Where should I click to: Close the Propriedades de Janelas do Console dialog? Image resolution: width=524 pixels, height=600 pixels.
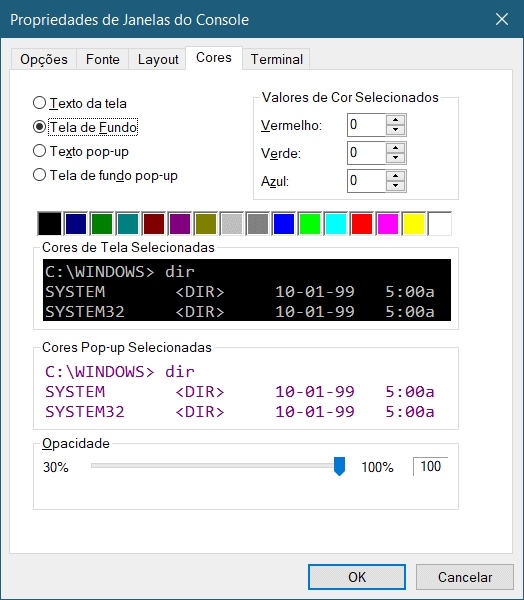[x=502, y=19]
